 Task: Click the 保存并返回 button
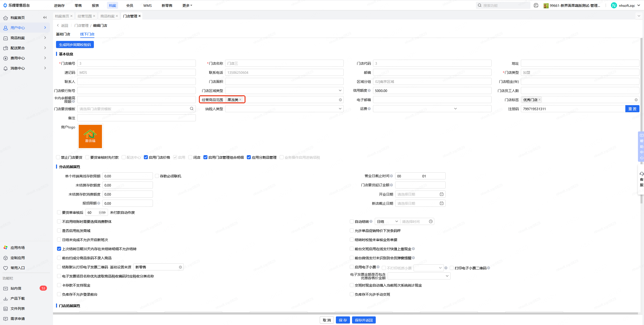363,320
